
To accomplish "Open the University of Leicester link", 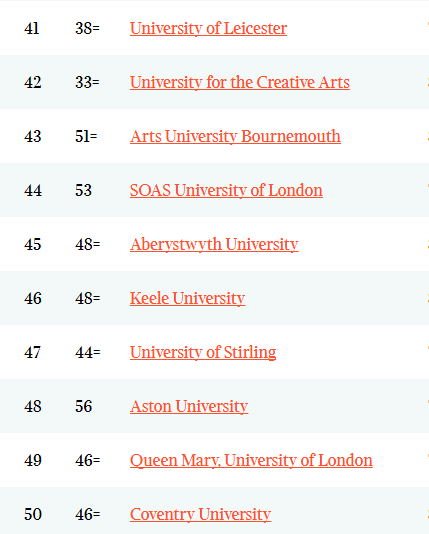I will [208, 28].
